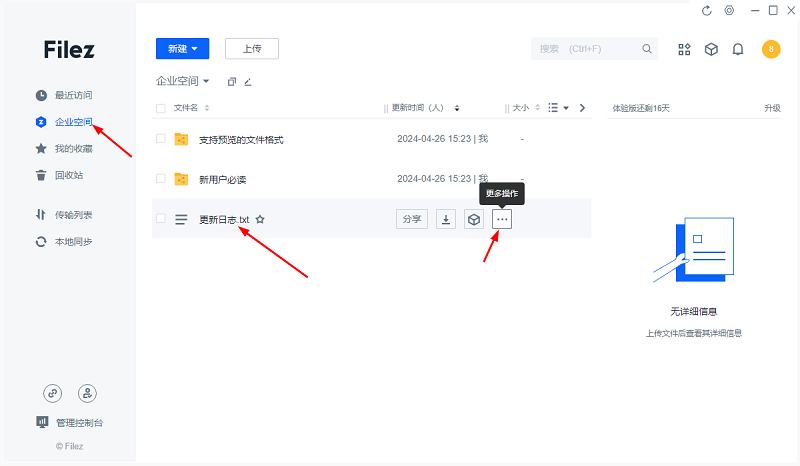The image size is (800, 466).
Task: Open the 新用户必读 folder name
Action: [222, 179]
